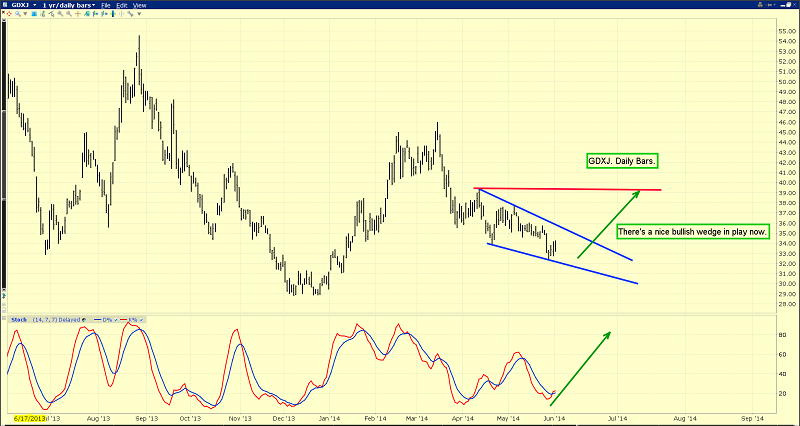800x426 pixels.
Task: Click the green-blue chart studies icon
Action: pyautogui.click(x=87, y=14)
